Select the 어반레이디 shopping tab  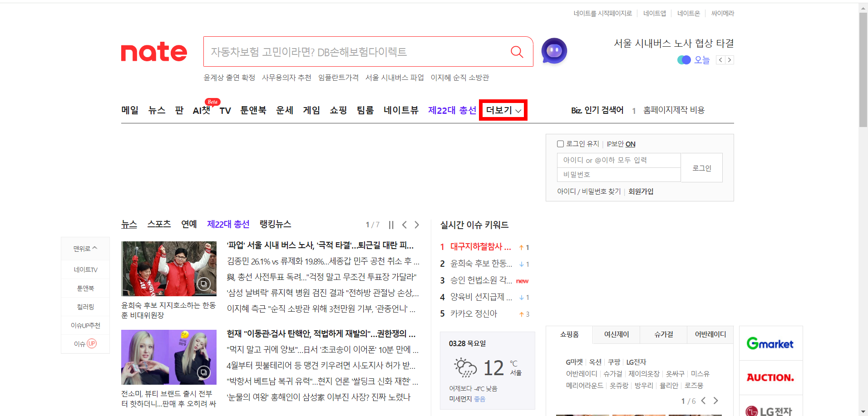(x=710, y=334)
